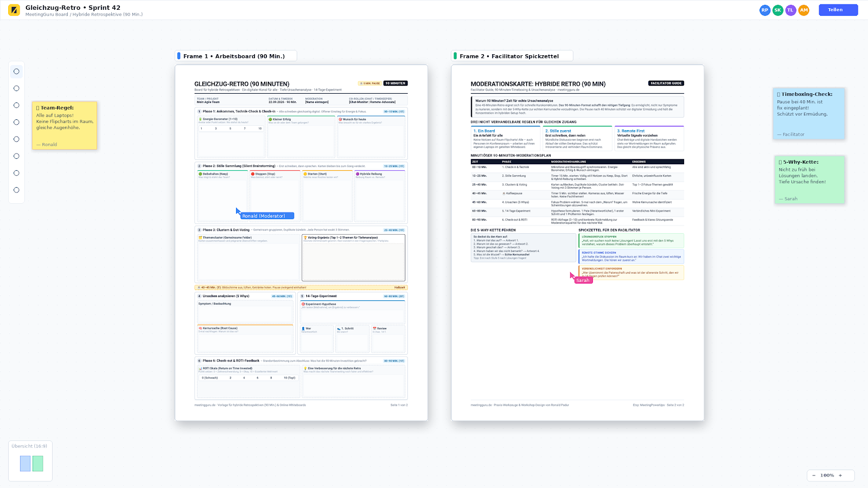The image size is (868, 488).
Task: Zoom out with the minus button
Action: pyautogui.click(x=814, y=476)
